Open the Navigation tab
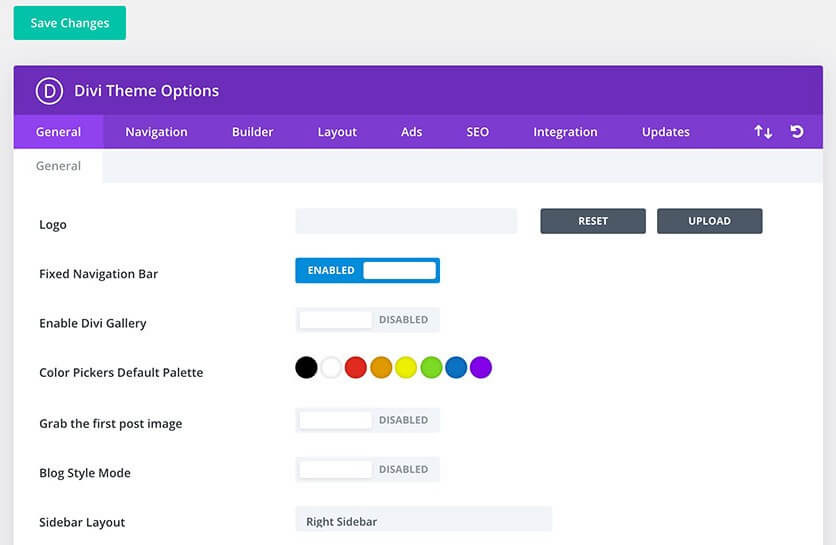 tap(156, 132)
